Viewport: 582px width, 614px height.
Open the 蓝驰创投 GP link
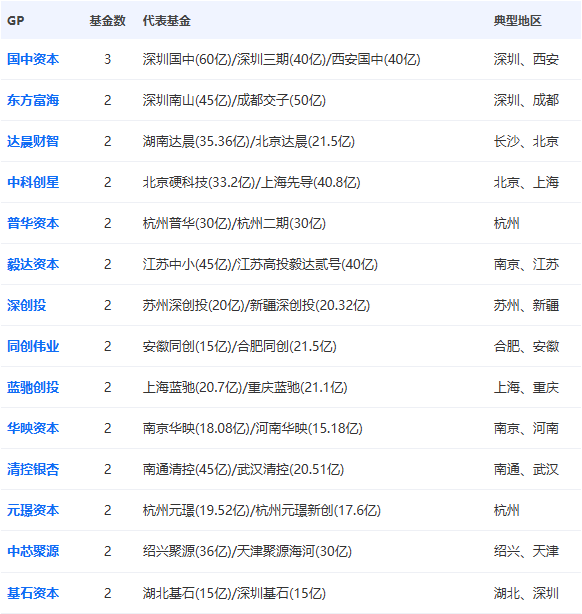pos(33,387)
